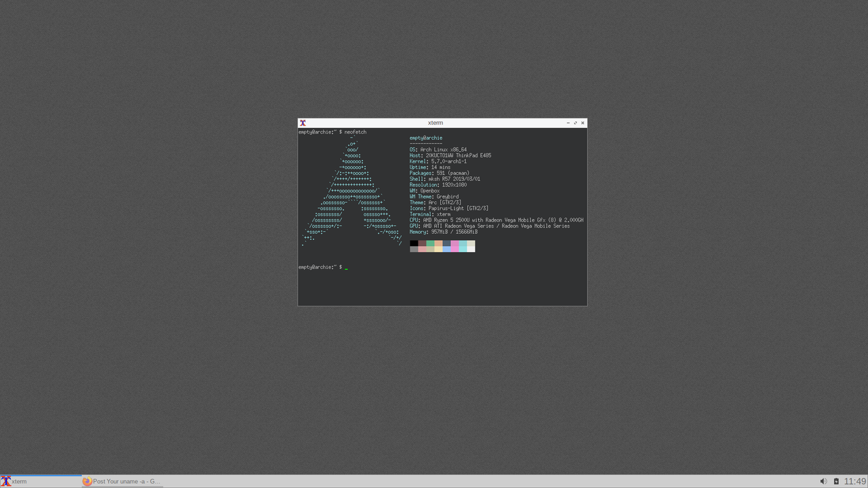Click the xterm window title text
This screenshot has height=488, width=868.
(435, 123)
